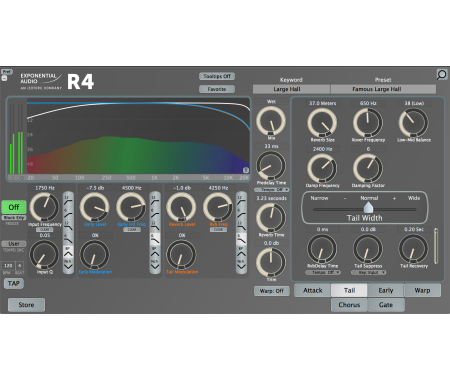Mark preset as Favorite
This screenshot has height=380, width=450.
[x=217, y=89]
